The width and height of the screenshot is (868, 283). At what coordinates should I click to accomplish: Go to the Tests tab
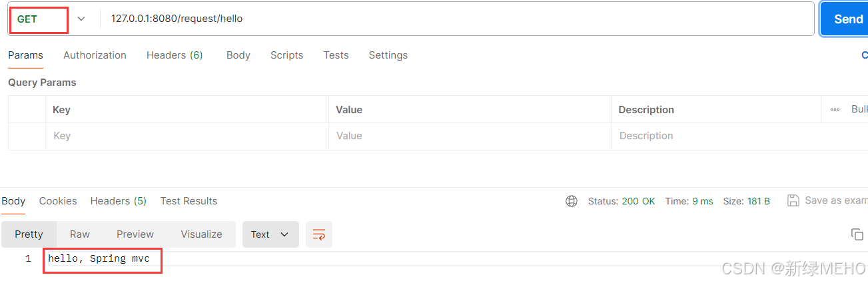click(336, 55)
